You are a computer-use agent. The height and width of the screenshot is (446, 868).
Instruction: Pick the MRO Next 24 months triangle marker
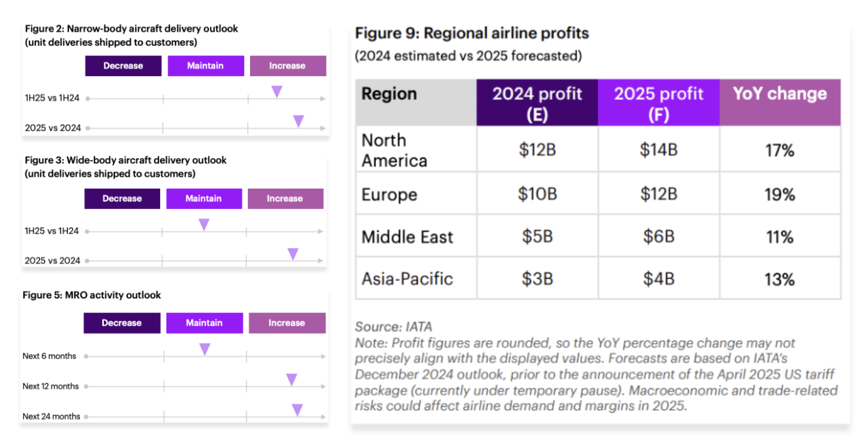pyautogui.click(x=297, y=410)
